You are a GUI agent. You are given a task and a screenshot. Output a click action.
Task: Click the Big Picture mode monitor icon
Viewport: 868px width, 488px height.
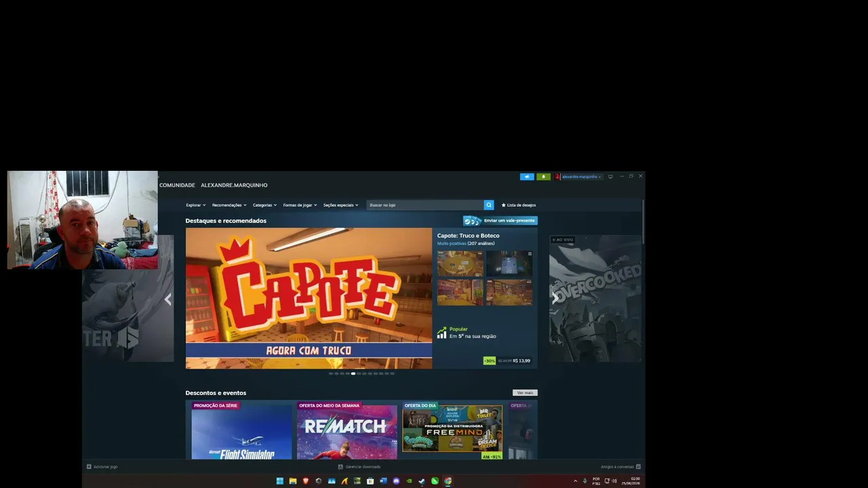(x=610, y=177)
